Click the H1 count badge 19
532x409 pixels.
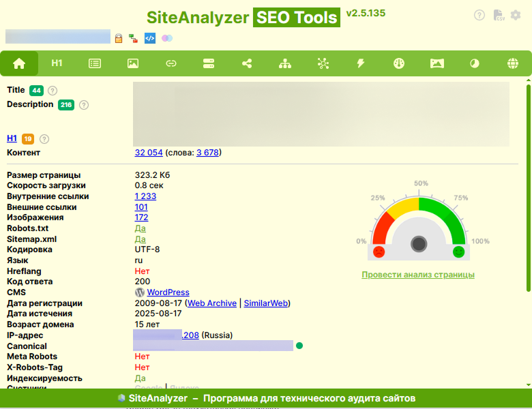28,138
